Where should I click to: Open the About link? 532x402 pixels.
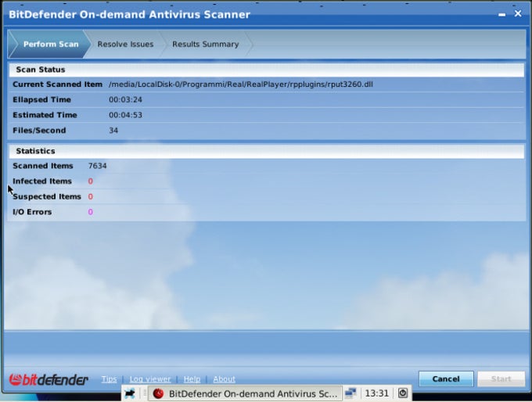224,379
